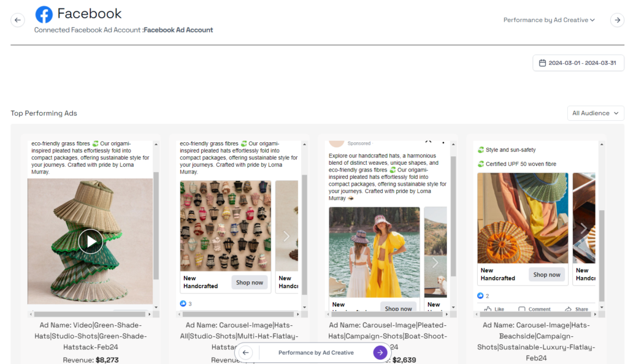The width and height of the screenshot is (628, 364).
Task: Click vertical scrollbar thumb of the Boat-Shoot ad
Action: pyautogui.click(x=453, y=216)
